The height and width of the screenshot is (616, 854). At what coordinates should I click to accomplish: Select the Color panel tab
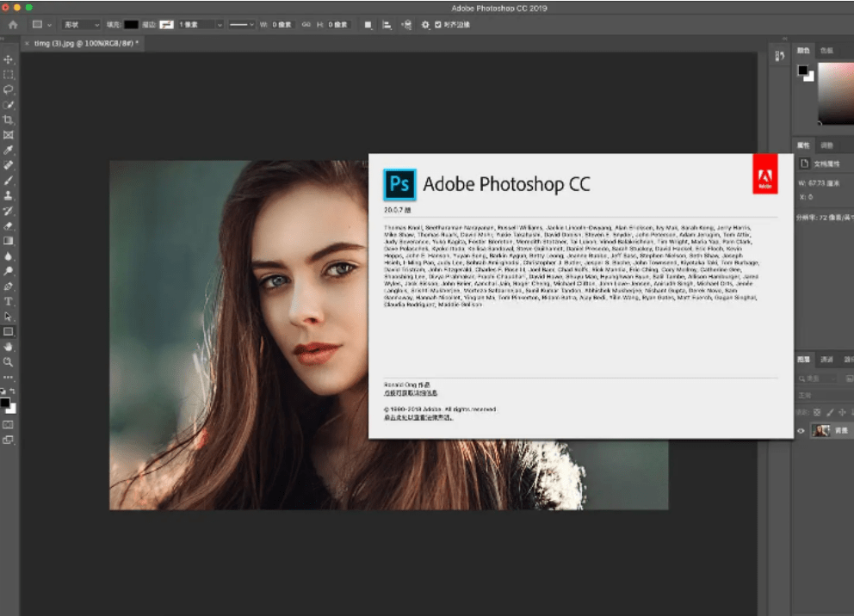803,51
